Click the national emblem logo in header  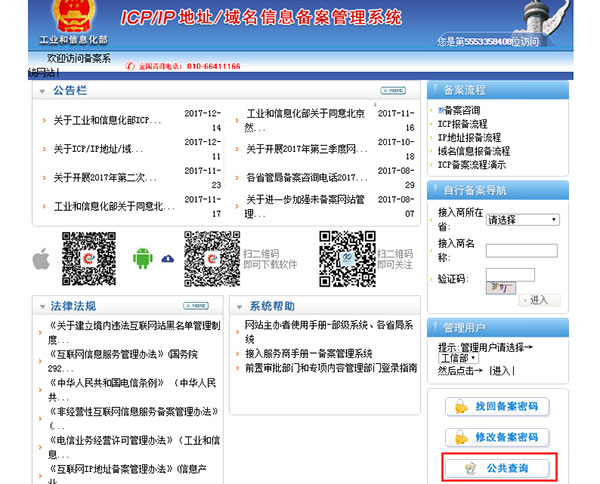click(x=73, y=15)
